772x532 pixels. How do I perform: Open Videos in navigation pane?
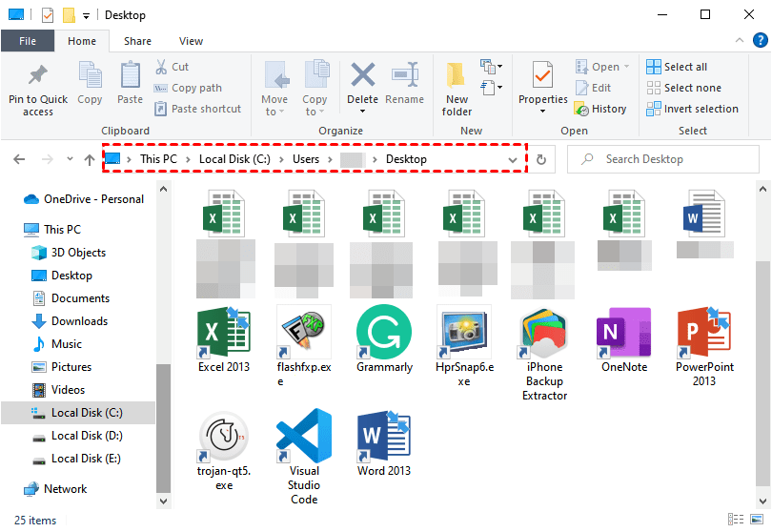pos(58,390)
